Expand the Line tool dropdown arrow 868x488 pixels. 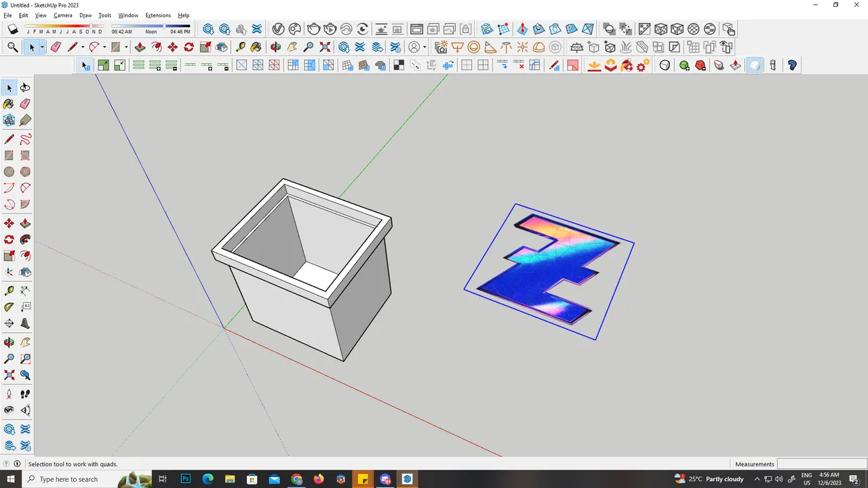[x=83, y=47]
